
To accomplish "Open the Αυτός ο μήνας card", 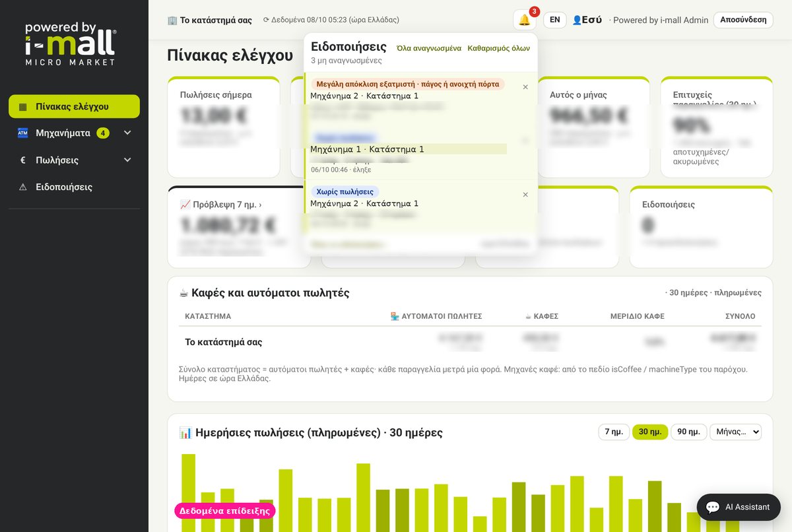I will (x=594, y=127).
